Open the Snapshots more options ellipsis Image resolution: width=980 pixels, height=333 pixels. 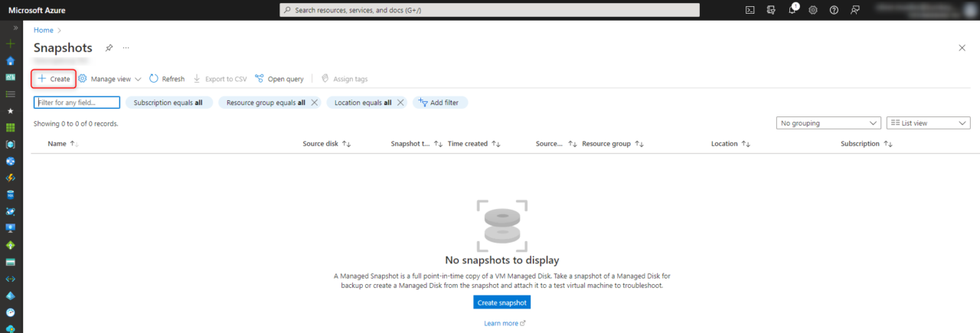point(126,47)
